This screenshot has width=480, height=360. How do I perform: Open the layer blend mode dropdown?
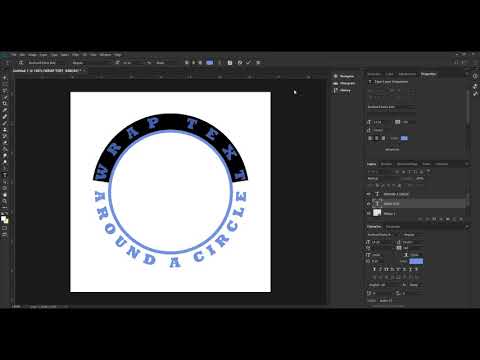point(383,178)
